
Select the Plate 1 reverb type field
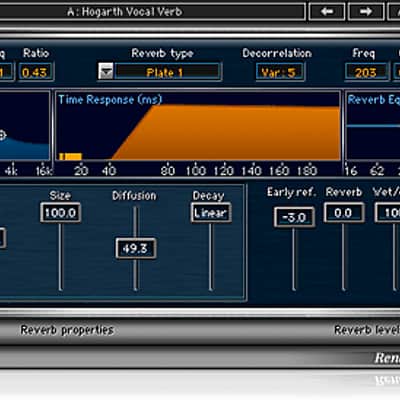168,72
